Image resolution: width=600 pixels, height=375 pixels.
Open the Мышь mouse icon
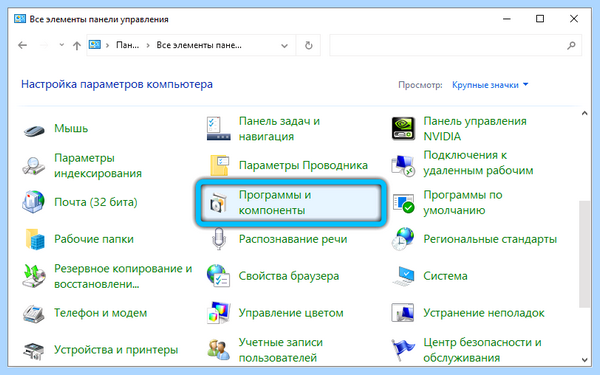click(34, 130)
